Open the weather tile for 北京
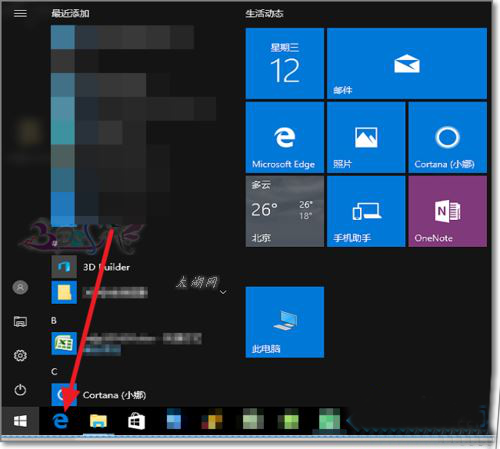 (x=285, y=211)
